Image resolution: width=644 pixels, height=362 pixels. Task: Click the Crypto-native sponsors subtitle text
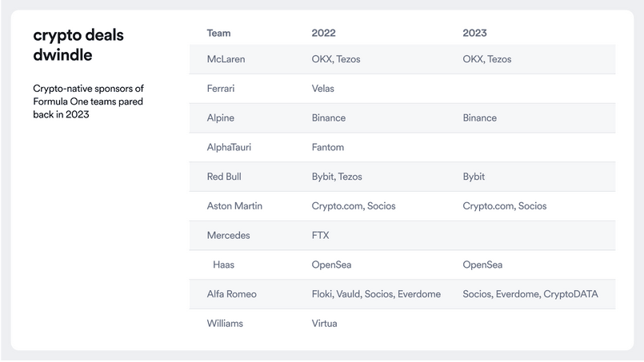[88, 101]
